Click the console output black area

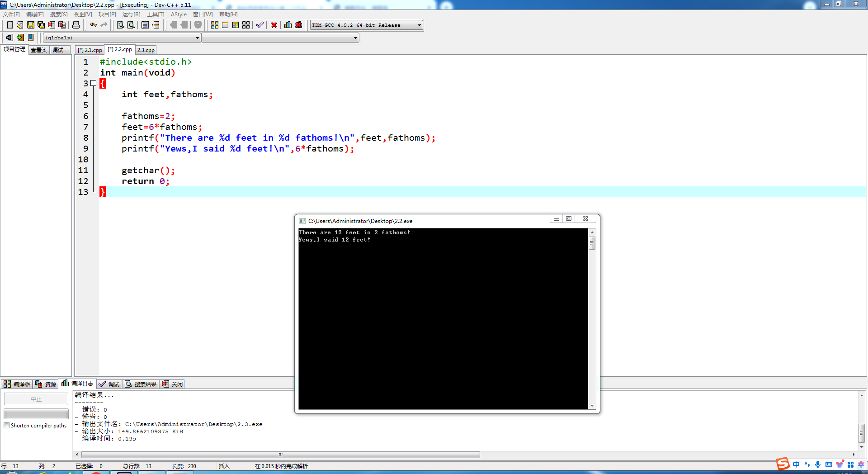click(x=443, y=319)
